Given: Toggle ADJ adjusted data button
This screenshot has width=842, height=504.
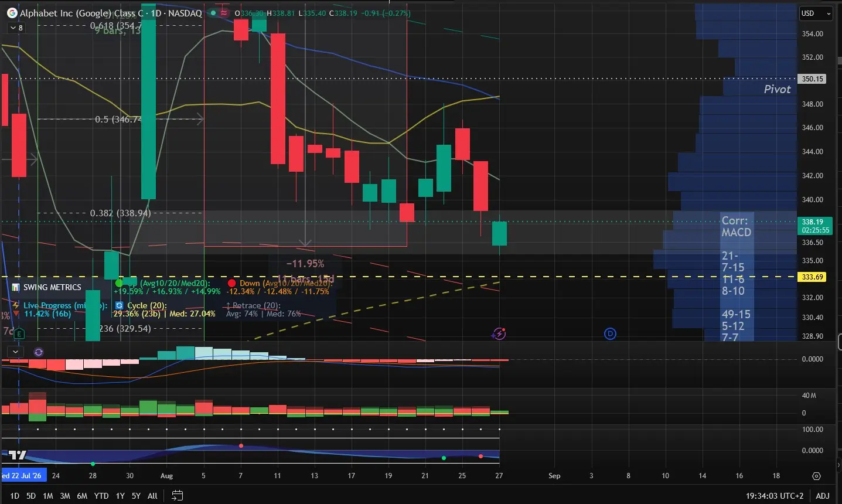Looking at the screenshot, I should (x=823, y=496).
